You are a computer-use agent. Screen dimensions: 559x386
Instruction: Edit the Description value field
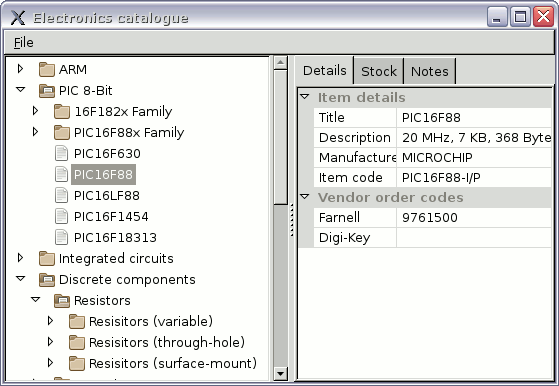pos(474,138)
